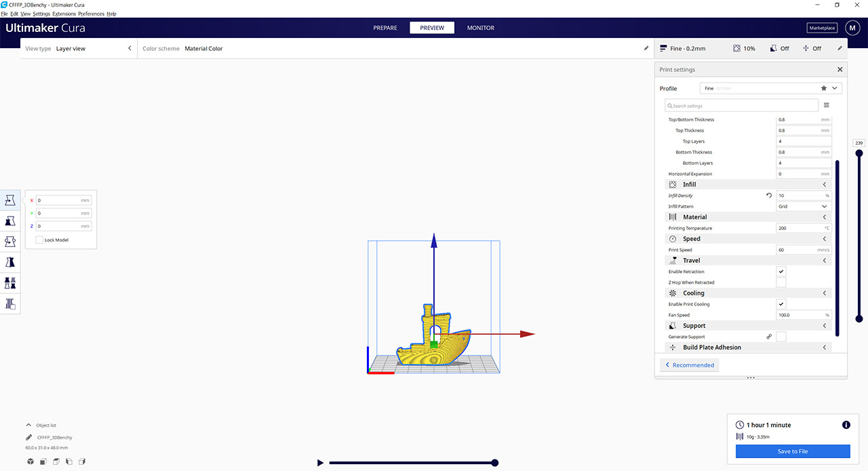This screenshot has width=868, height=471.
Task: Collapse the Material settings section
Action: coord(825,217)
